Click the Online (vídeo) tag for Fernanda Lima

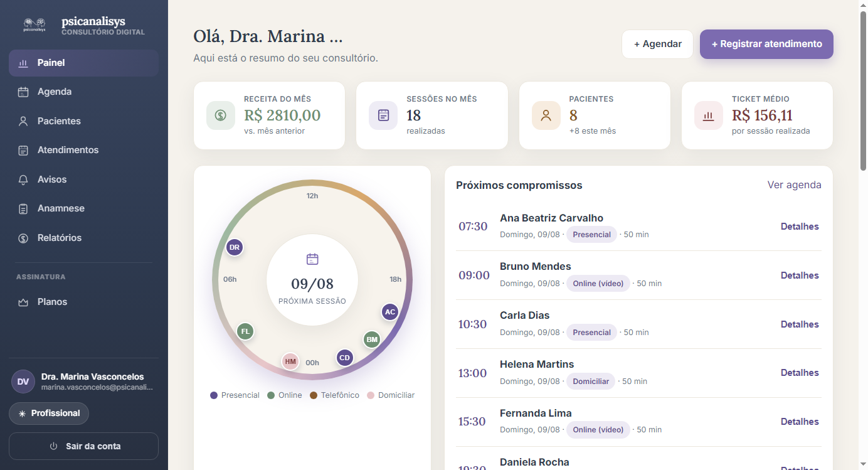click(x=598, y=430)
